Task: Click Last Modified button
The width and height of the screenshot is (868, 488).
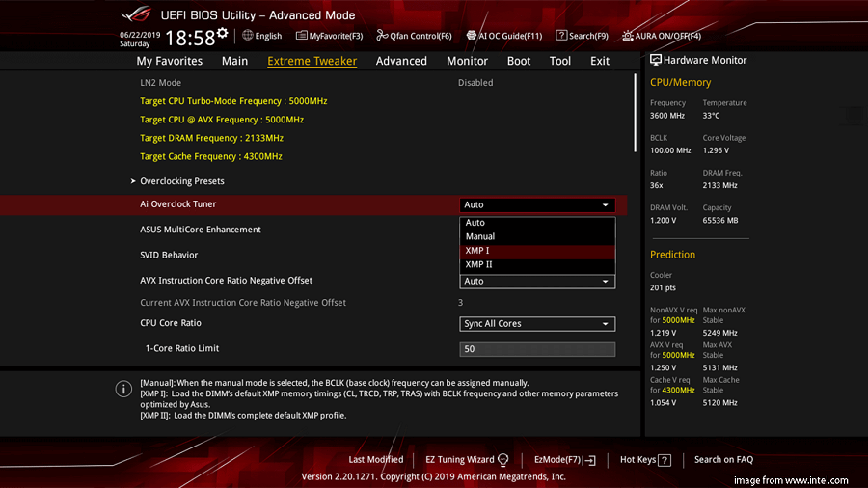Action: [376, 459]
